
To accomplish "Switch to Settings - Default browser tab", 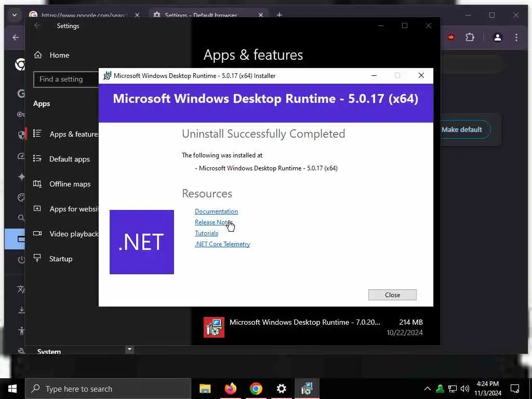I will (x=208, y=15).
